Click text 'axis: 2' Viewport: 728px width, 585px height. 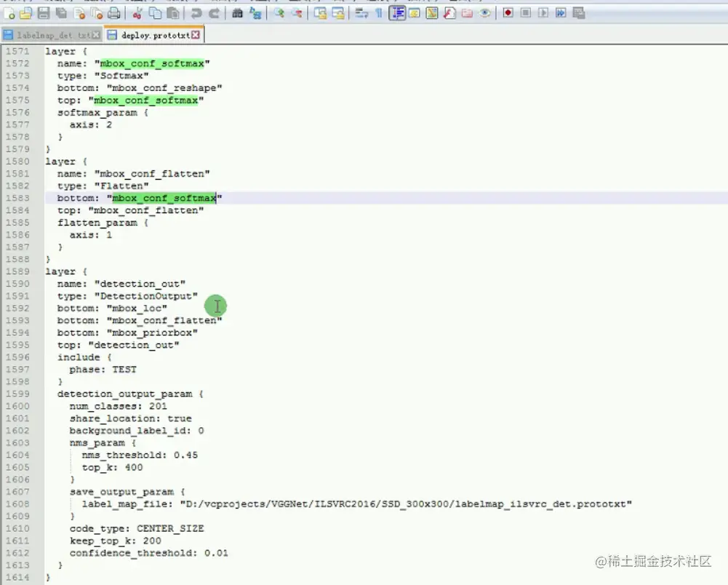click(x=90, y=125)
